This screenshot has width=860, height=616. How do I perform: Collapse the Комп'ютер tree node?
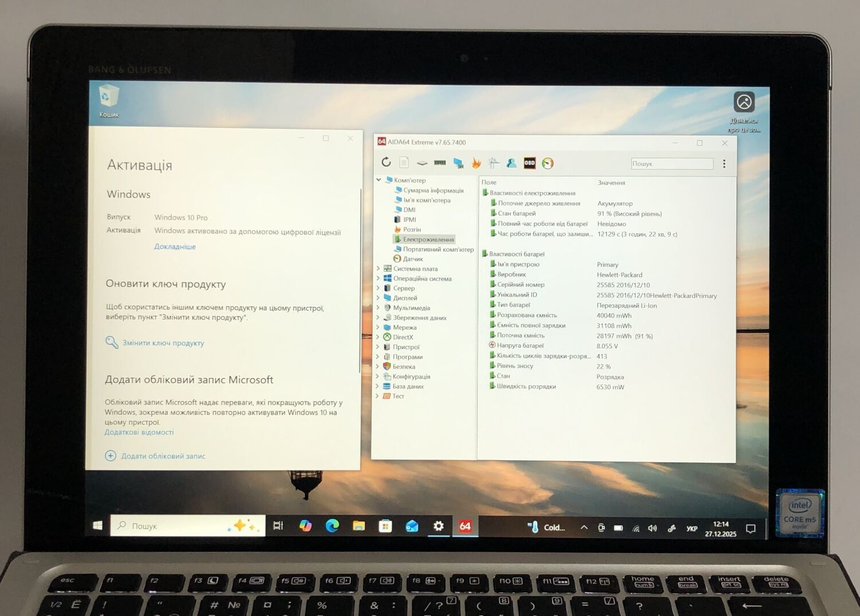[x=379, y=180]
